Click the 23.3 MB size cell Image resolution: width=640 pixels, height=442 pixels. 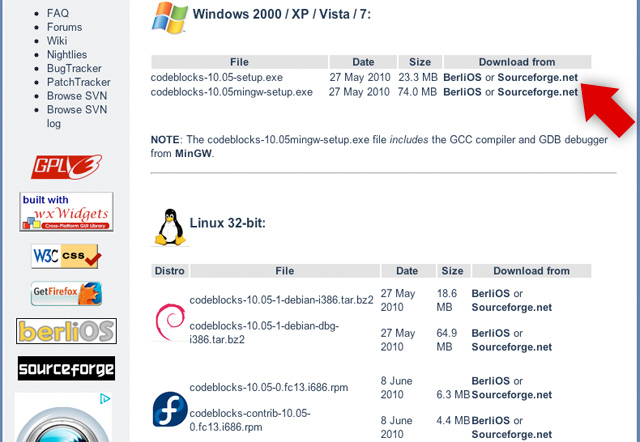[x=418, y=78]
